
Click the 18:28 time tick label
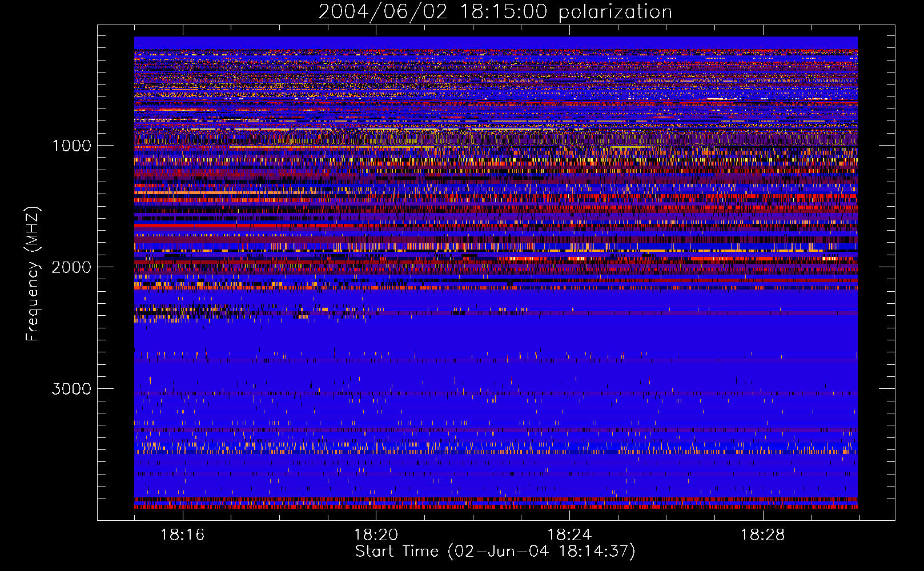[763, 534]
